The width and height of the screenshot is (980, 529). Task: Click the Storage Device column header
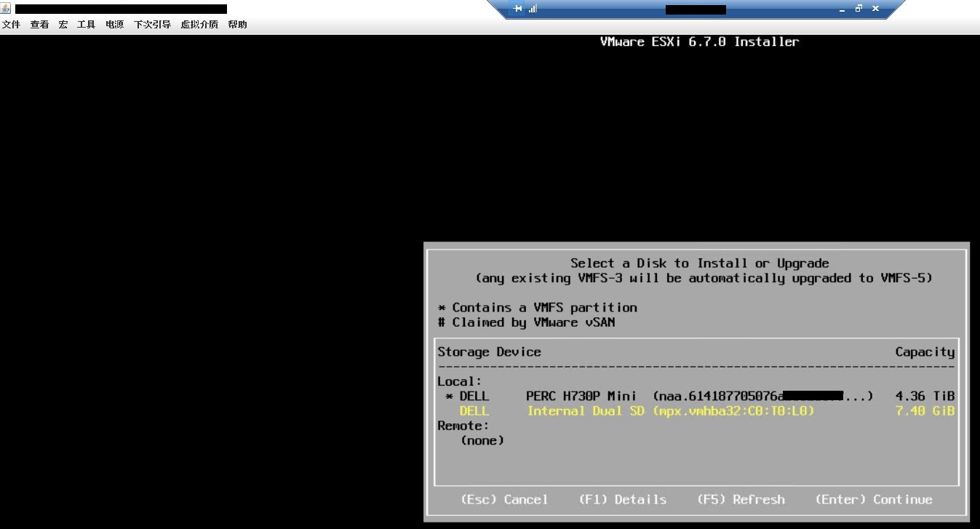[x=489, y=352]
